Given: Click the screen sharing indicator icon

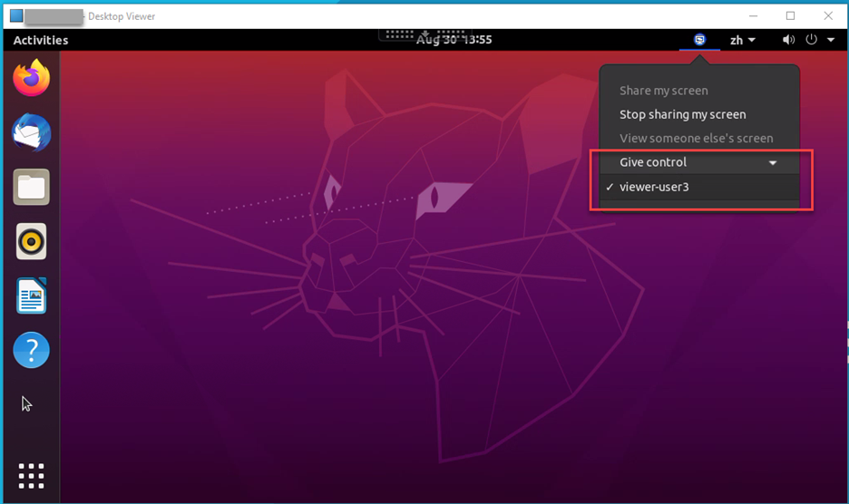Looking at the screenshot, I should 699,40.
